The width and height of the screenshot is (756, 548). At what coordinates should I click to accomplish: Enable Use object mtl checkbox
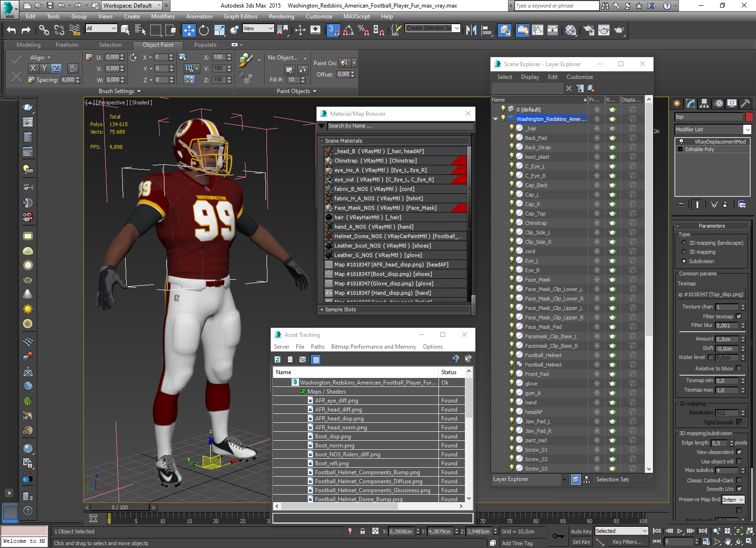pos(739,462)
